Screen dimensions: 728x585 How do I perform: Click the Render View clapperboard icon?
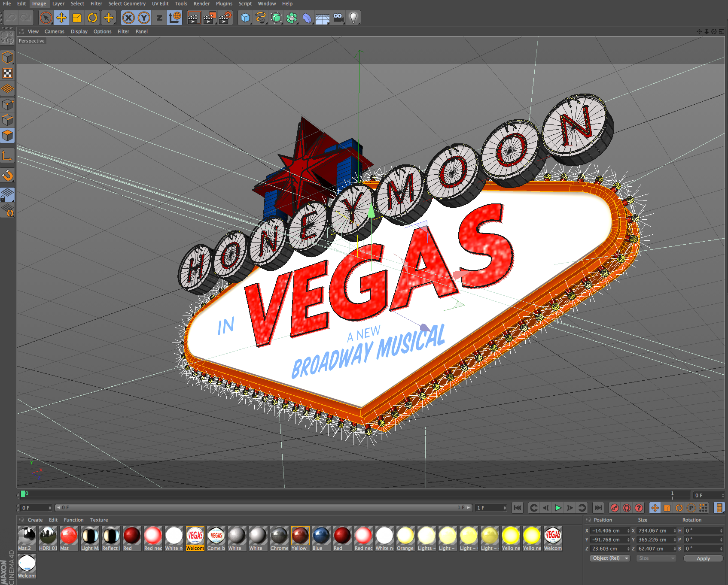[194, 18]
